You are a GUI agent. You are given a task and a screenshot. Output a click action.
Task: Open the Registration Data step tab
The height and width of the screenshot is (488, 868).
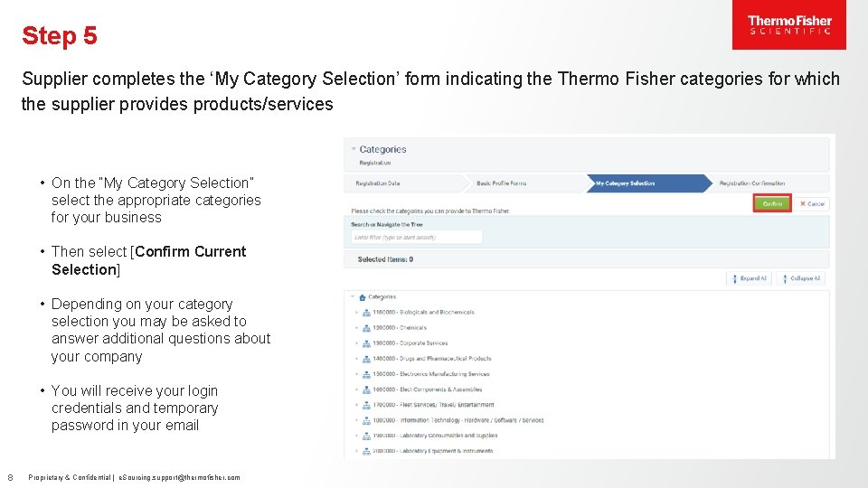(378, 183)
